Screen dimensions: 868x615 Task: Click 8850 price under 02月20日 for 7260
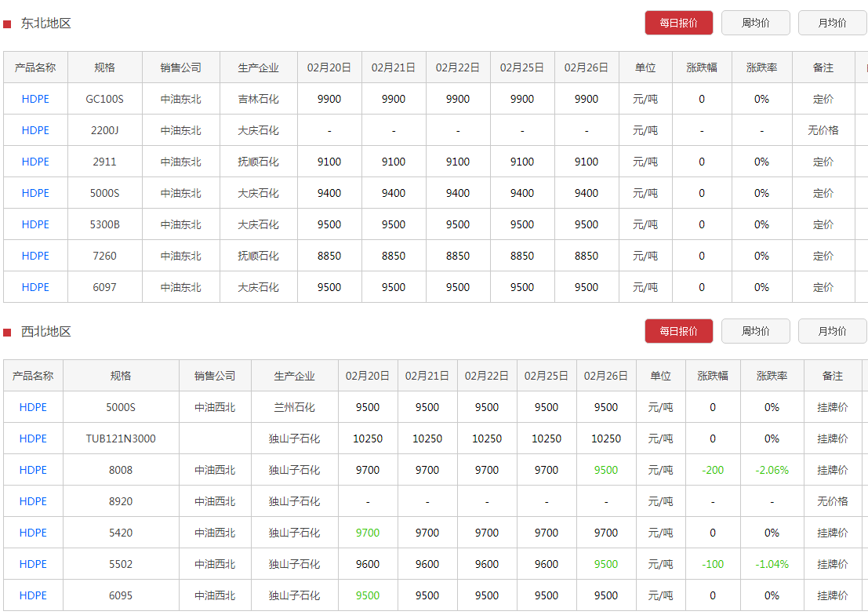coord(329,256)
